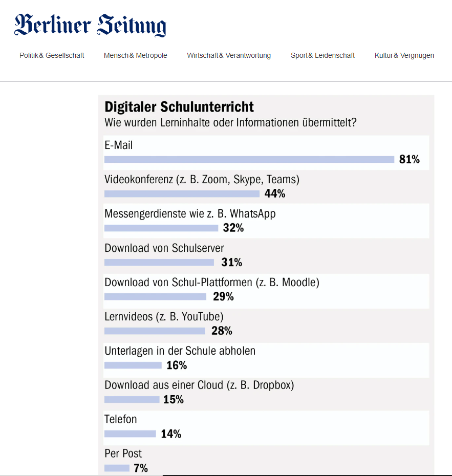The height and width of the screenshot is (476, 452).
Task: Click Download aus einer Cloud label
Action: [x=199, y=385]
